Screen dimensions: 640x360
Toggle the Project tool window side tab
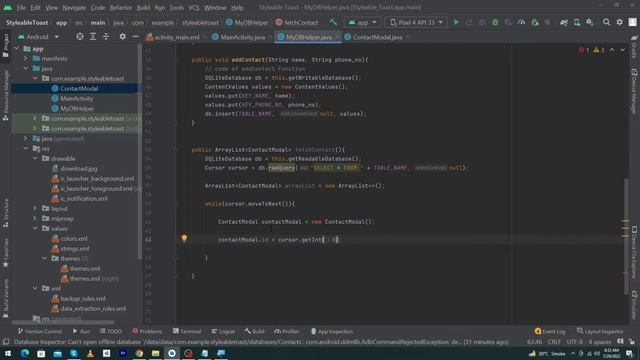coord(6,45)
